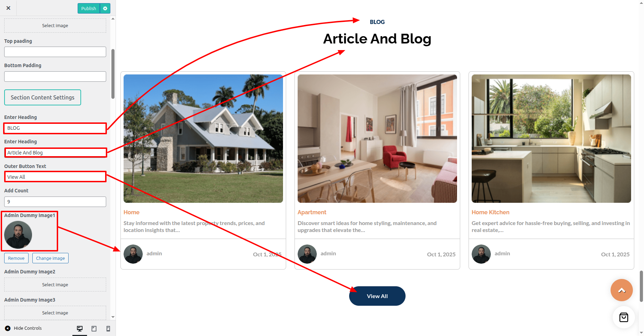Screen dimensions: 644x336
Task: Click the Remove image button
Action: click(x=16, y=258)
